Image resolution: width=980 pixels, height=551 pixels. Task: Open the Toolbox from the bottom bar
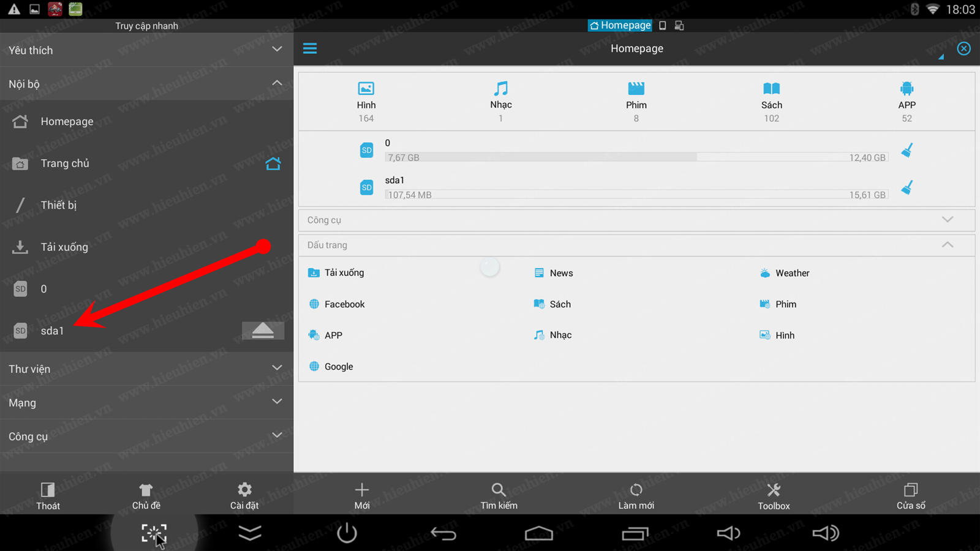774,495
